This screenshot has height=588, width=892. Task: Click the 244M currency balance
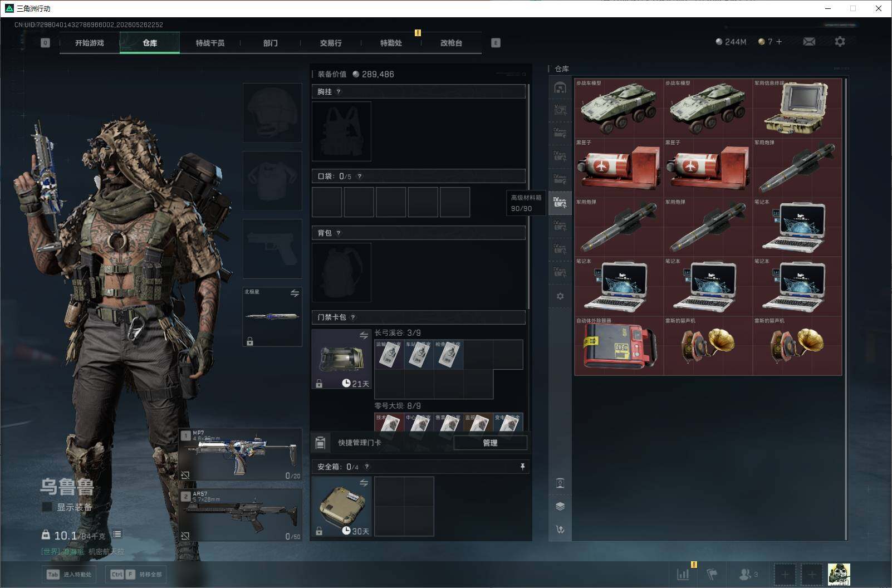click(x=731, y=42)
